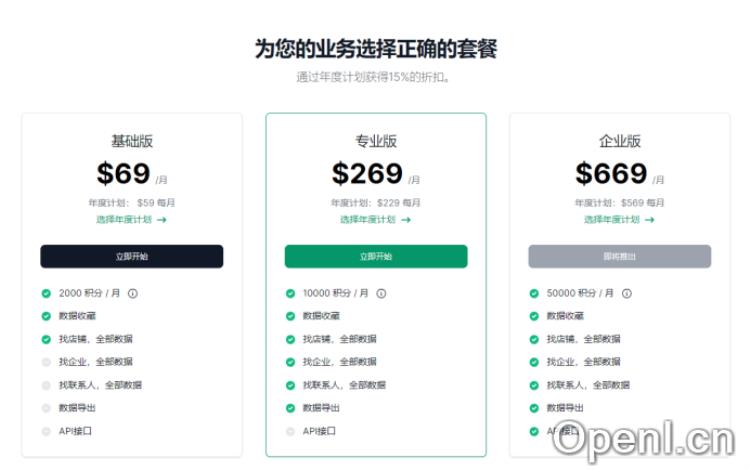This screenshot has height=470, width=750.
Task: Click info icon beside 10000 积分 / 月
Action: pos(381,293)
